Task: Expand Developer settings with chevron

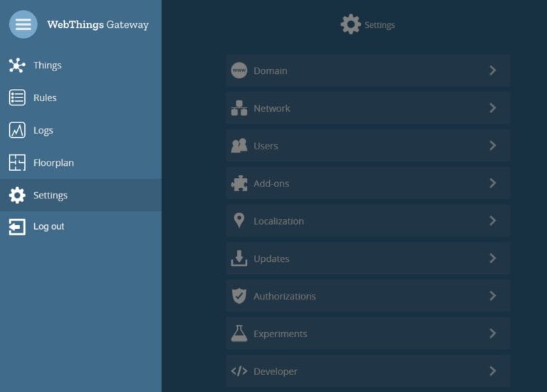Action: (492, 371)
